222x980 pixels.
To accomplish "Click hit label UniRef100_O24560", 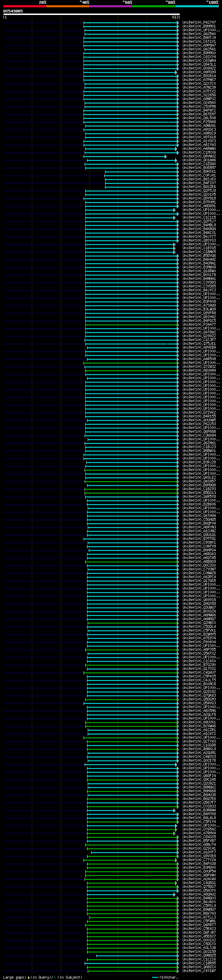I will 199,103.
